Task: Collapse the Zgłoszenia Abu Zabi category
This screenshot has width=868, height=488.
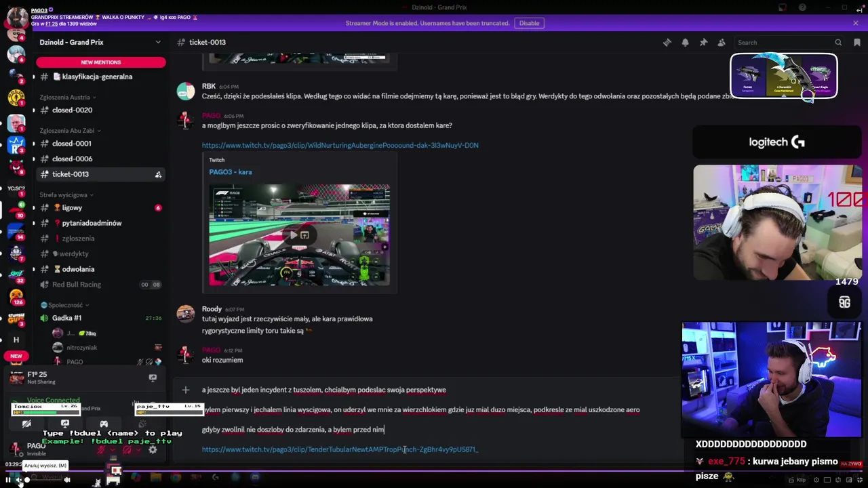Action: tap(70, 130)
